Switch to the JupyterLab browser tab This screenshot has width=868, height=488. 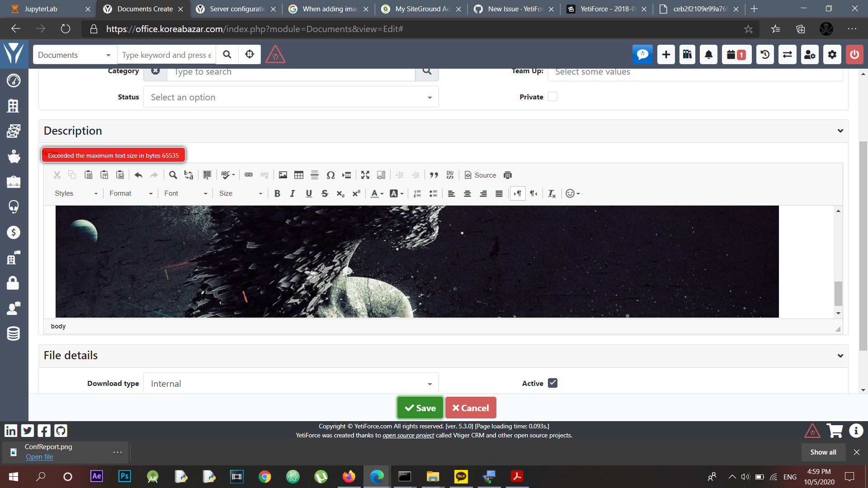[41, 9]
